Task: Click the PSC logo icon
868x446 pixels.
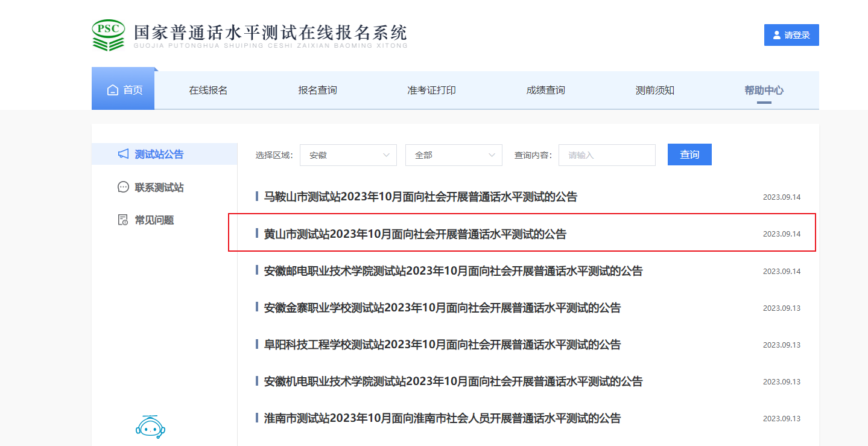Action: 109,35
